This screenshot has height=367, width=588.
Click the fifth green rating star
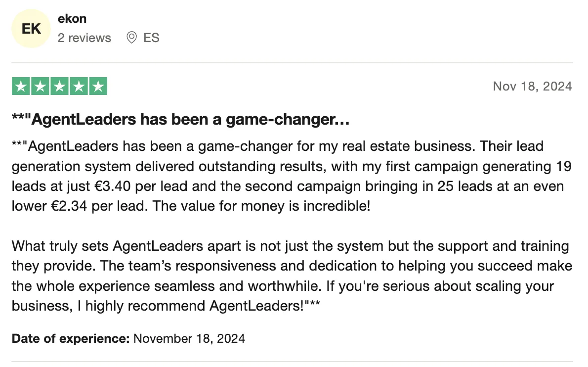(x=98, y=86)
